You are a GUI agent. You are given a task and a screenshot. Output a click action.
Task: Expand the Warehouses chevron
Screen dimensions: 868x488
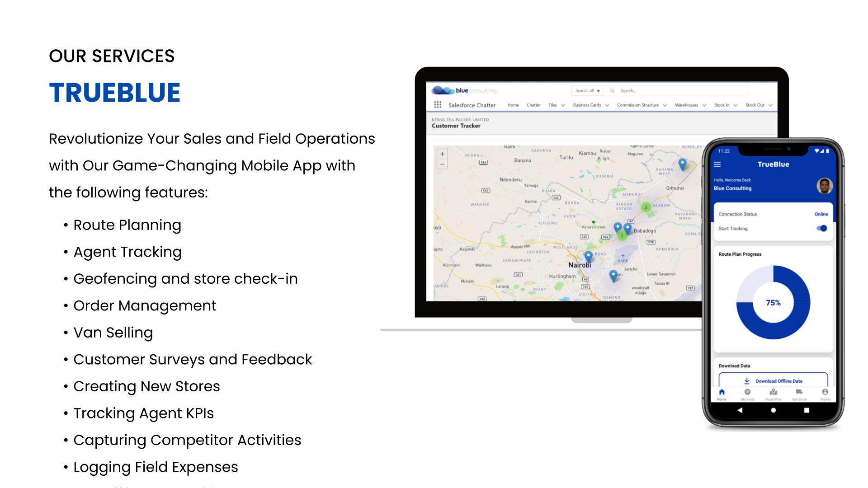tap(704, 105)
